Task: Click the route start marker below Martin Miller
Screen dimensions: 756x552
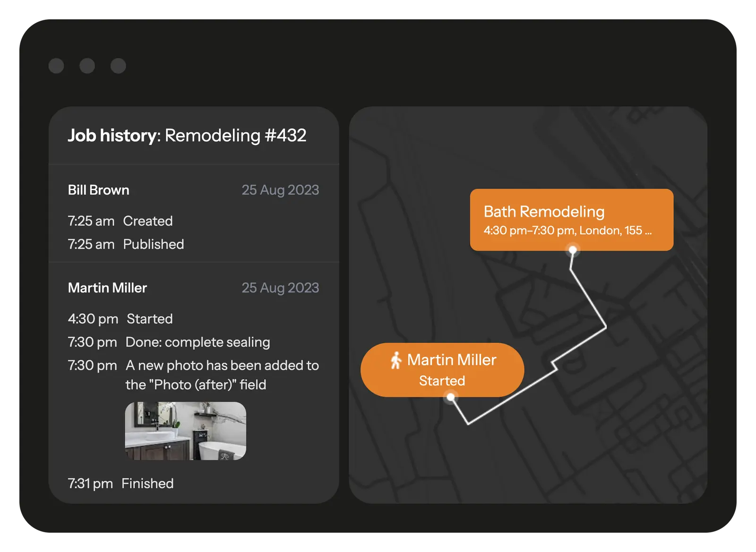Action: (x=451, y=397)
